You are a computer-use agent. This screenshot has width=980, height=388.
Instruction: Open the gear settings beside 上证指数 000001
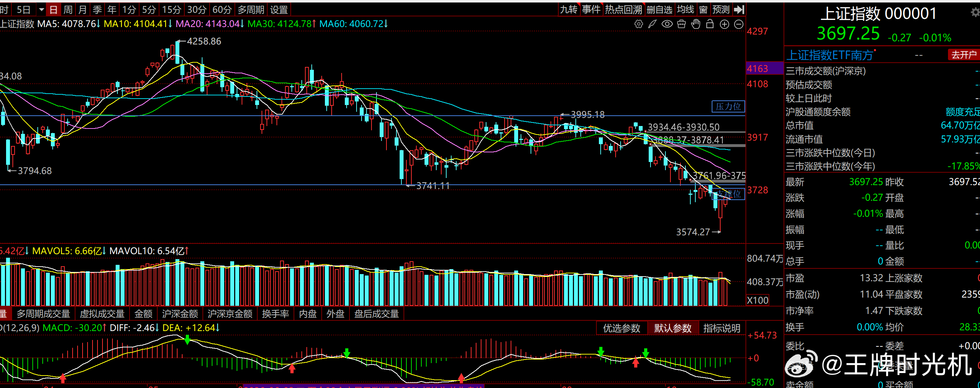coord(975,12)
